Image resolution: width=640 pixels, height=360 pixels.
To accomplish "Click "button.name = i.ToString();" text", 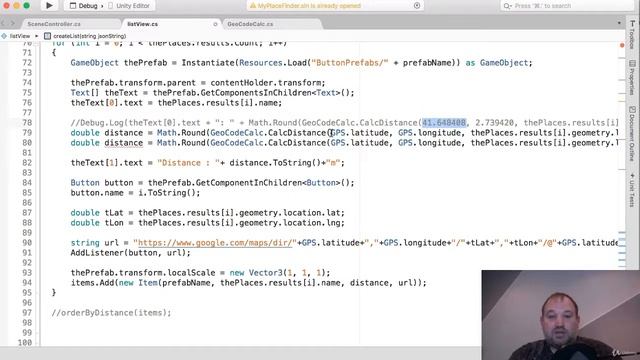I will point(136,193).
